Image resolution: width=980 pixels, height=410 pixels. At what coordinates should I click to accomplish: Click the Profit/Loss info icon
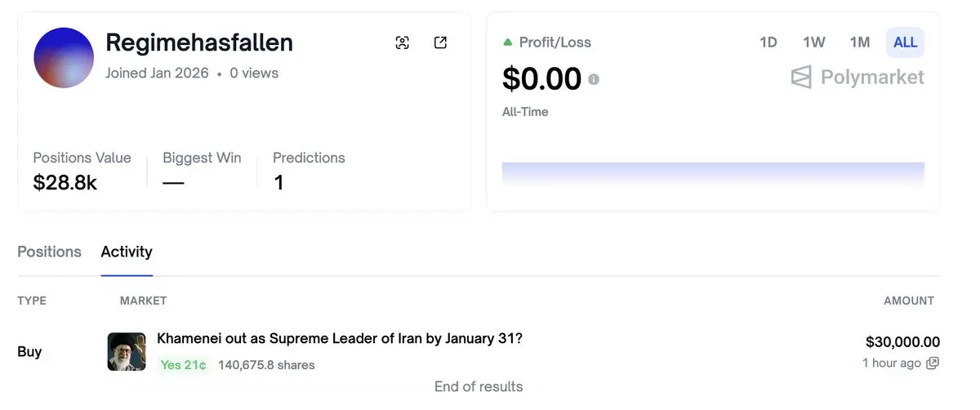[594, 79]
